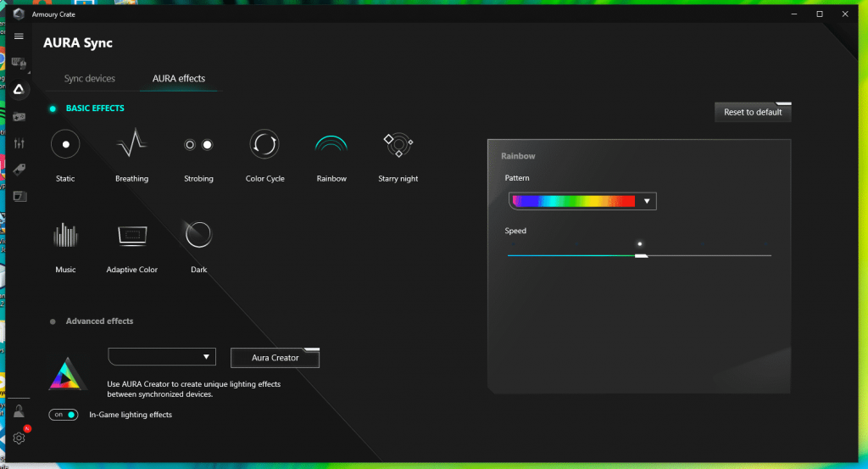Toggle In-Game lighting effects switch
The height and width of the screenshot is (469, 868).
pyautogui.click(x=63, y=415)
